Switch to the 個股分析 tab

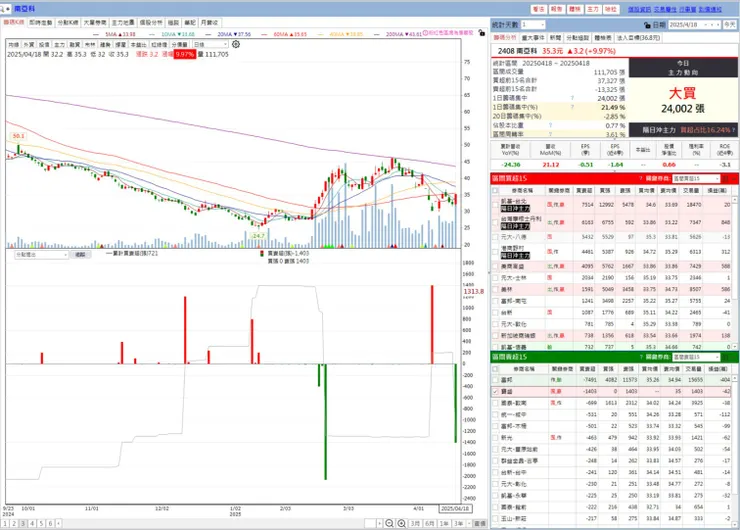[x=151, y=22]
